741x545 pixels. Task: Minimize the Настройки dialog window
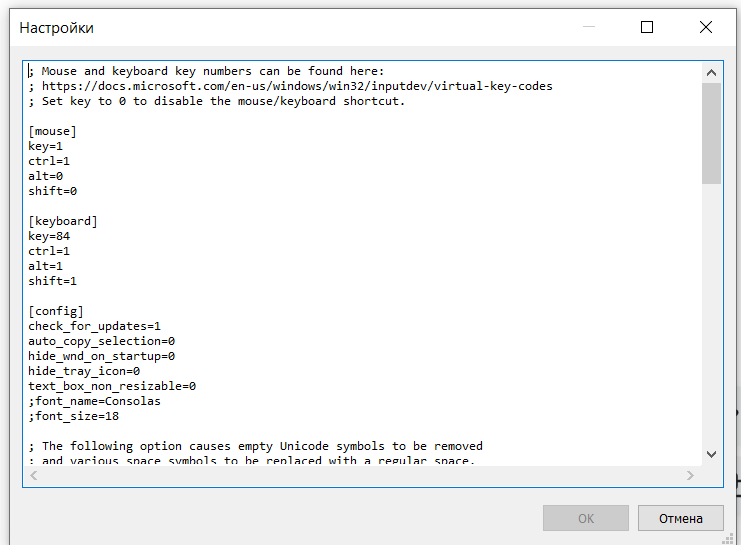coord(589,27)
